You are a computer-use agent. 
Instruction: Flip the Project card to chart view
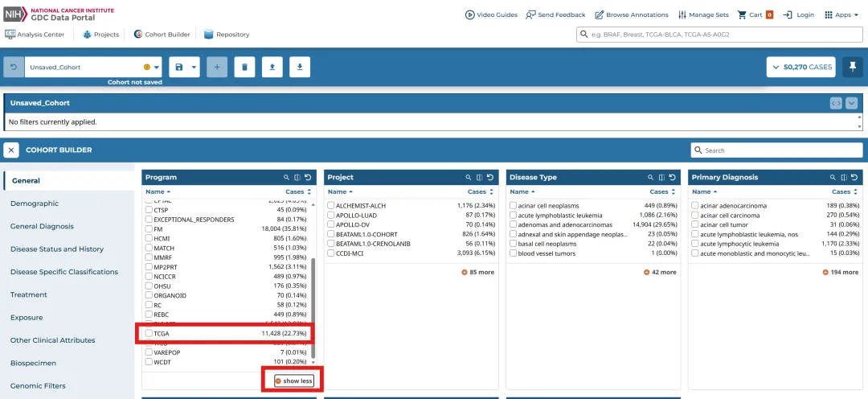click(x=479, y=177)
